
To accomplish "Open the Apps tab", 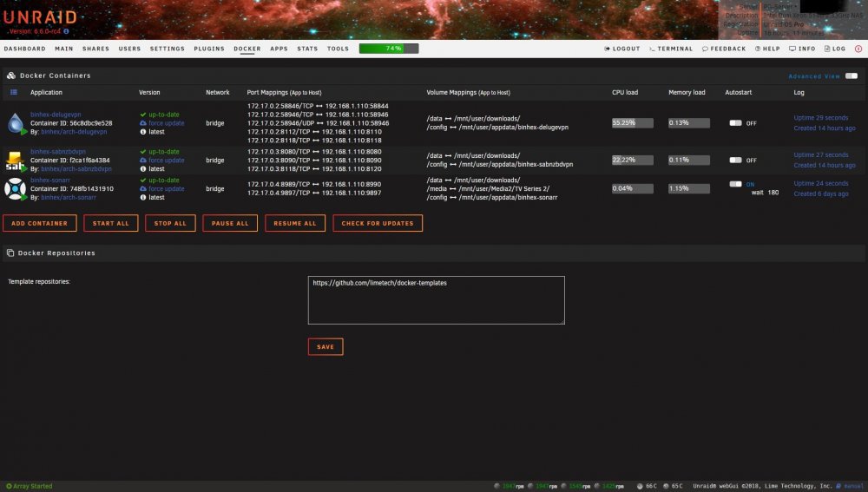I will (279, 49).
